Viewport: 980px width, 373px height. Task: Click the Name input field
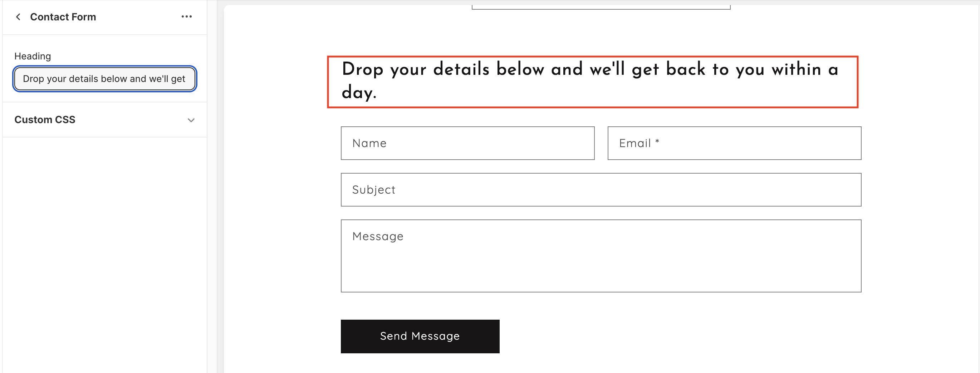[467, 143]
